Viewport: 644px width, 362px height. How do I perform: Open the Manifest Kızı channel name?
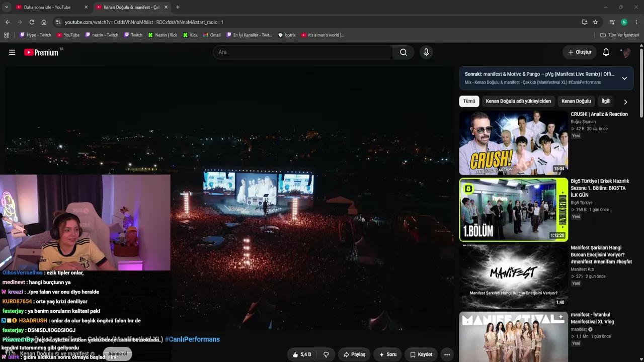582,269
